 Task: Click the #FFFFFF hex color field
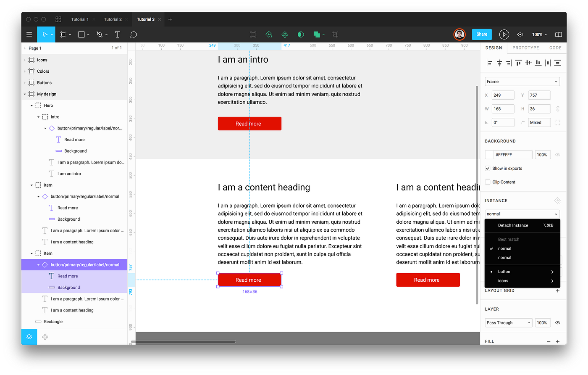tap(513, 155)
